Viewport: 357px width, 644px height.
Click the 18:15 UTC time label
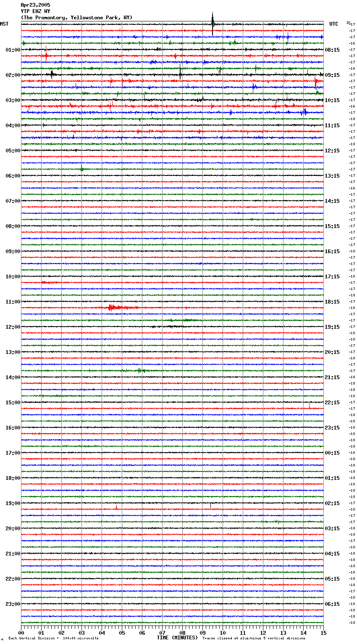click(x=332, y=302)
